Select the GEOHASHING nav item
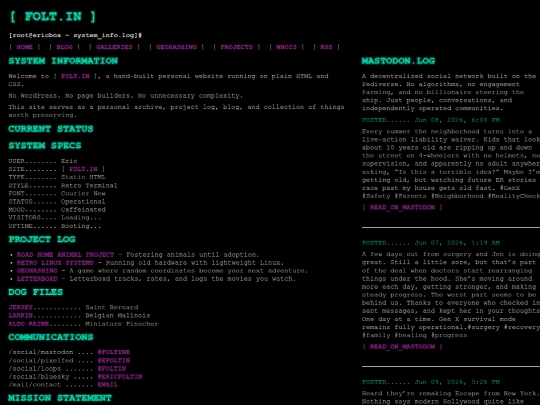Screen dimensions: 540x405 click(176, 47)
